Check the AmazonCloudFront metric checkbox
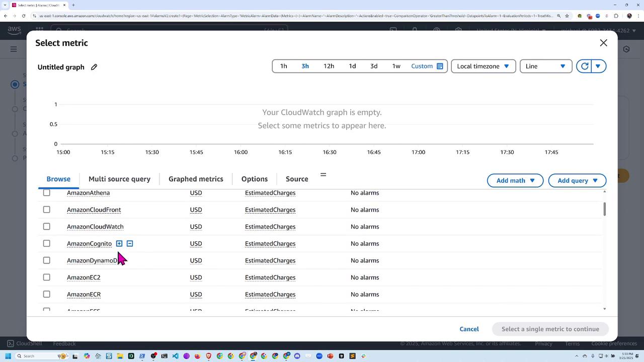The image size is (644, 362). click(47, 210)
